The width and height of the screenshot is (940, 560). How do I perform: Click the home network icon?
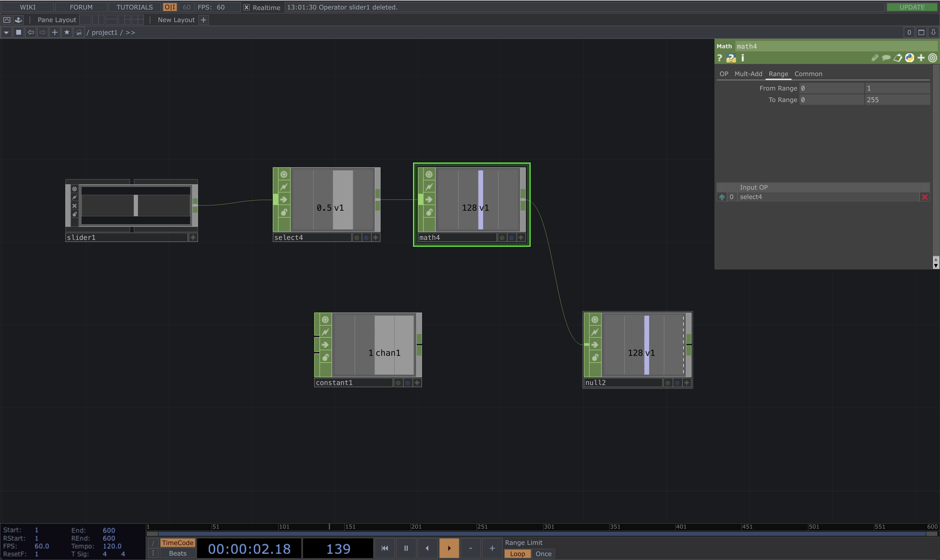pos(78,33)
